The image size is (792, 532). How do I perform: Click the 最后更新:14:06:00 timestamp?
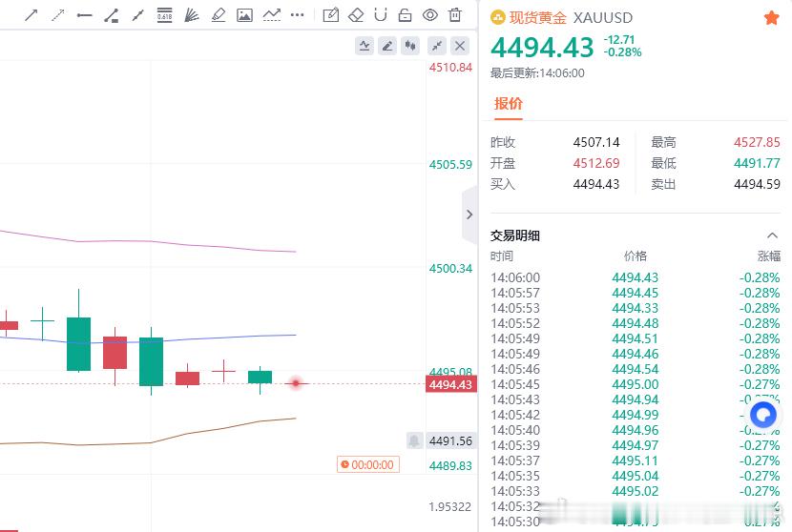[537, 73]
